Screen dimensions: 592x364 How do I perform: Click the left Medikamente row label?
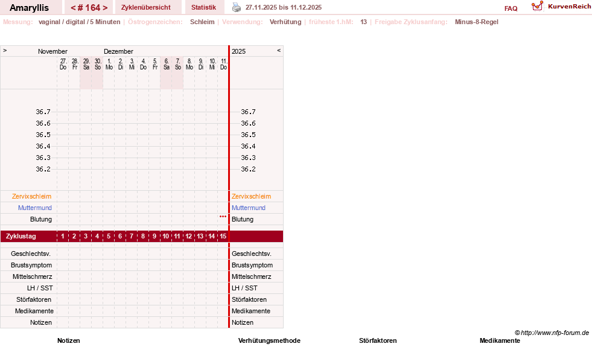point(34,311)
